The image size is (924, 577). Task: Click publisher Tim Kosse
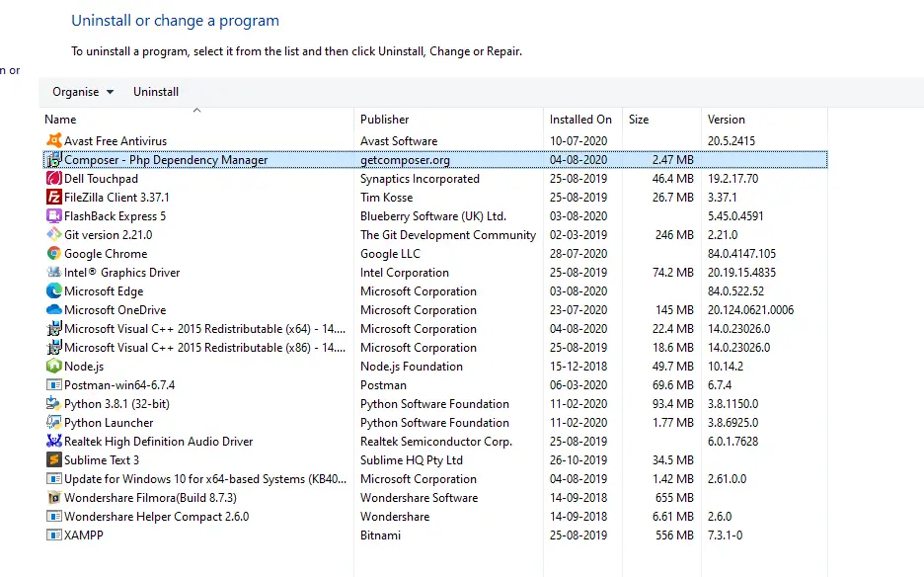tap(387, 197)
